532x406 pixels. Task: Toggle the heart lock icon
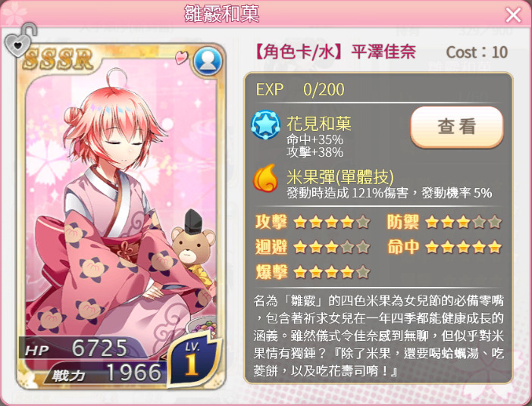click(20, 40)
